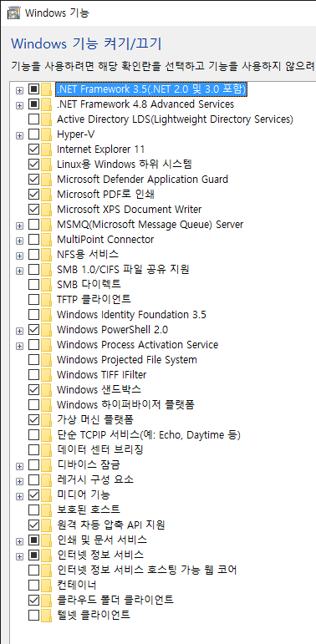Select the Windows Projected File System row
The image size is (316, 644).
[x=127, y=359]
